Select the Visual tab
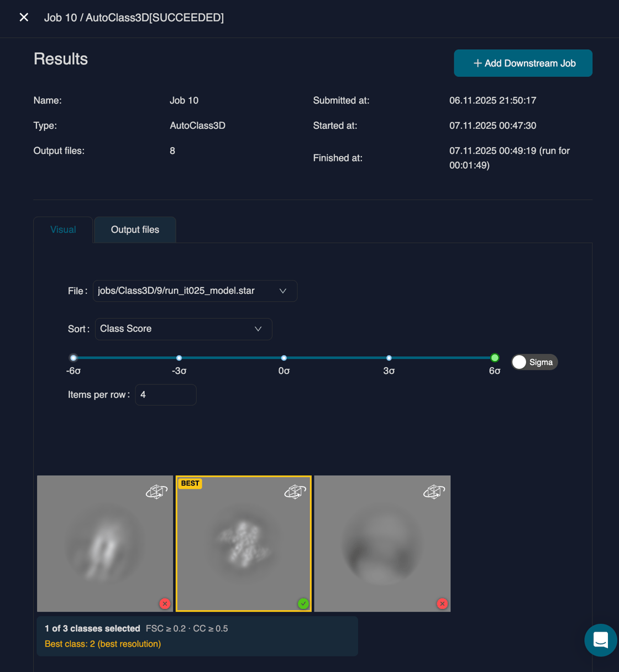Screen dimensions: 619x672 (62, 230)
